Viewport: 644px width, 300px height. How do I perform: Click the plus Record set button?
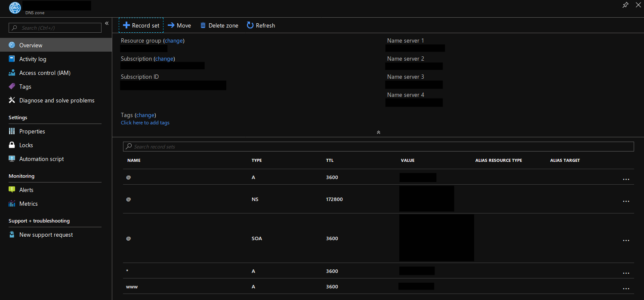[141, 25]
